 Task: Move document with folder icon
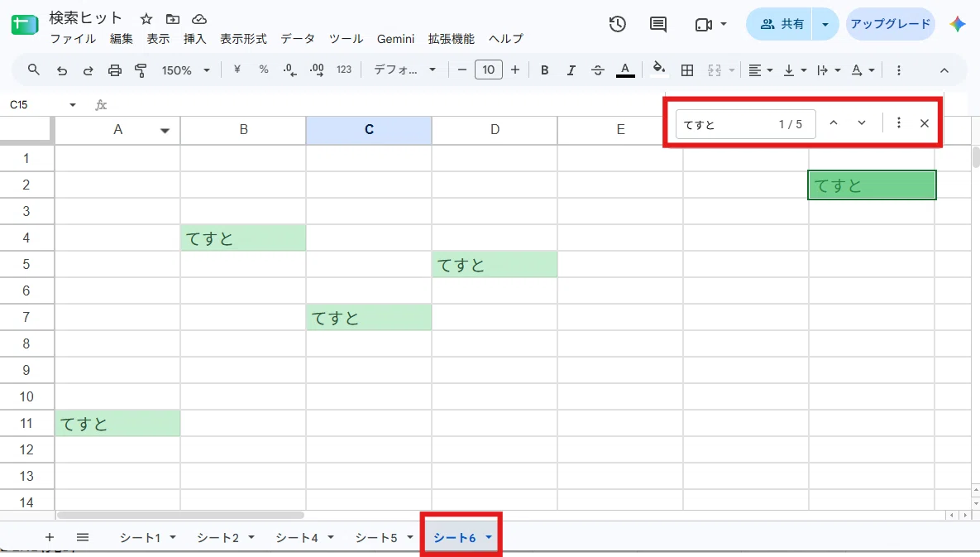click(173, 19)
